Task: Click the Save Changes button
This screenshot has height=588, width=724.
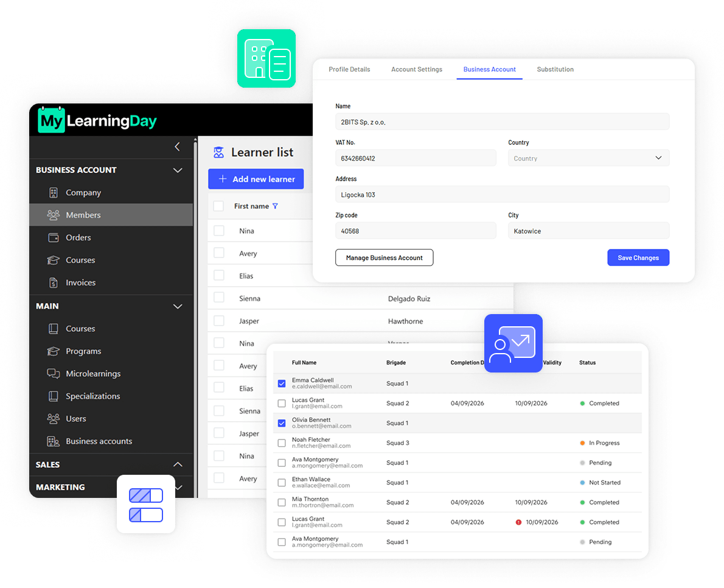Action: pos(638,257)
